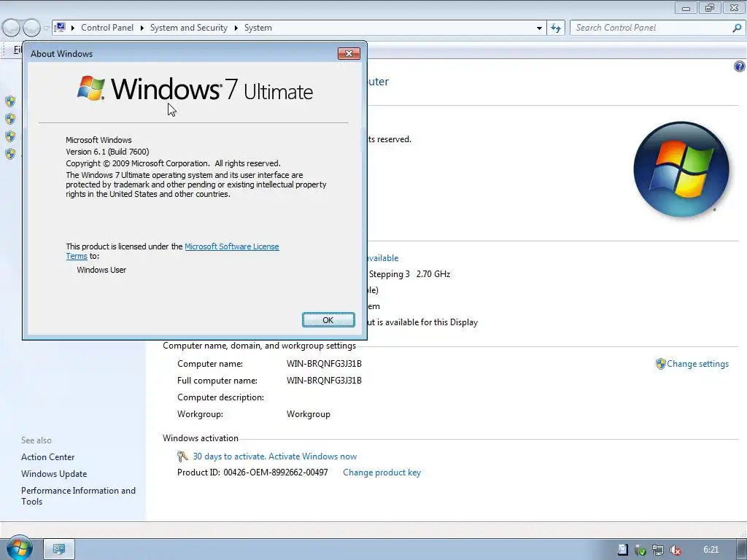This screenshot has height=560, width=747.
Task: Open the address bar history dropdown
Action: (539, 28)
